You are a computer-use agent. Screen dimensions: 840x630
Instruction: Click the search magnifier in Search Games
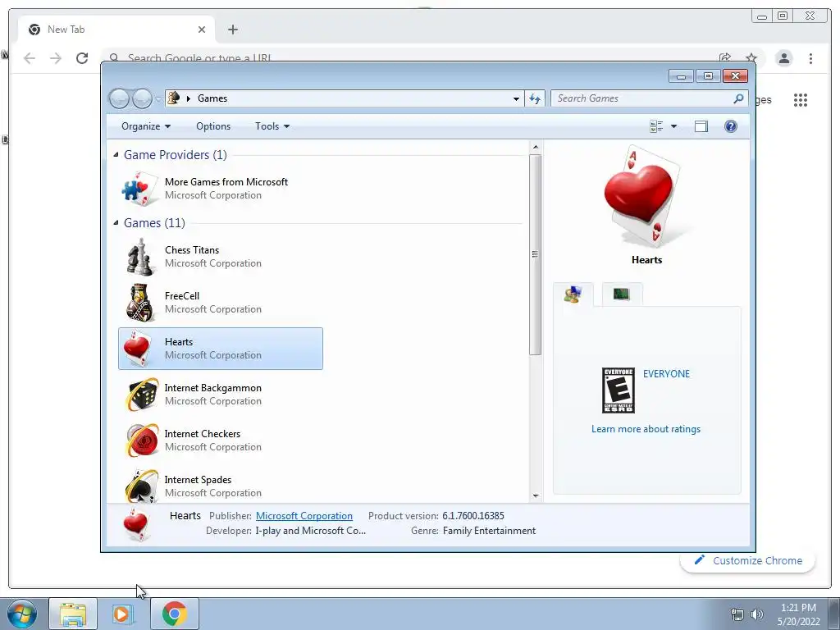(738, 98)
